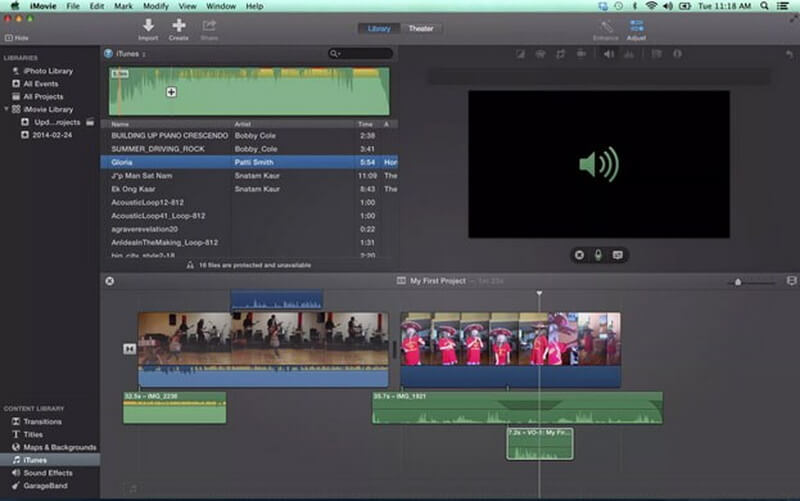Select All Events in the sidebar

point(41,84)
